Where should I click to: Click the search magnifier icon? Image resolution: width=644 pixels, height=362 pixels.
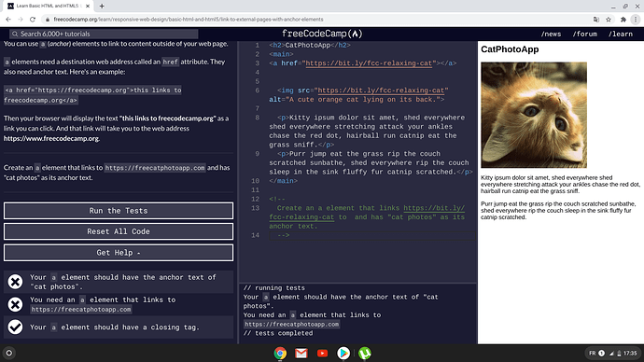(x=15, y=34)
